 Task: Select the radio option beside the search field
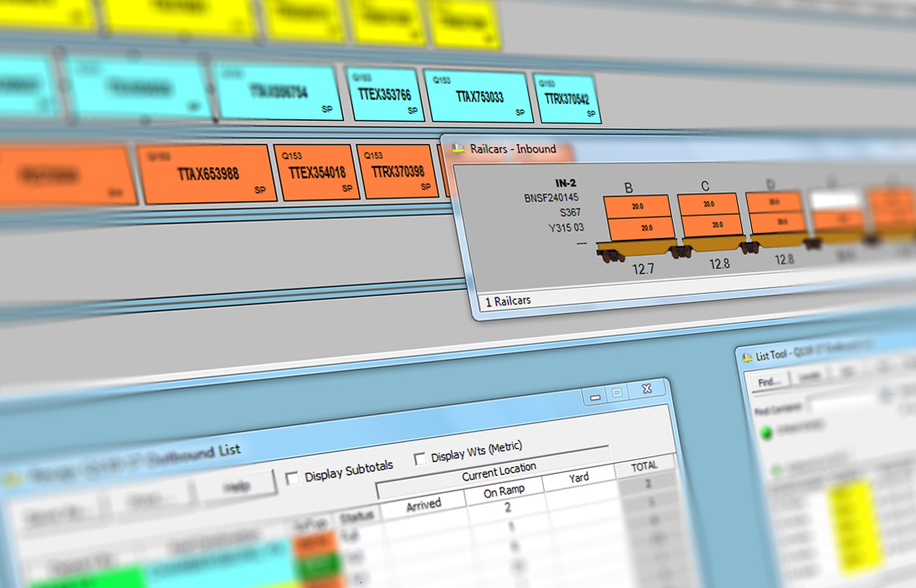tap(884, 395)
